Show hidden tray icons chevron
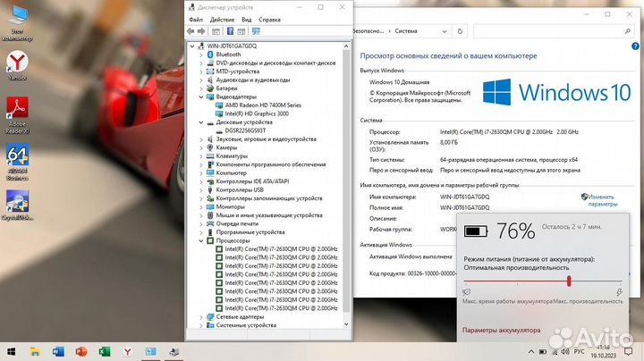644x361 pixels. tap(530, 352)
